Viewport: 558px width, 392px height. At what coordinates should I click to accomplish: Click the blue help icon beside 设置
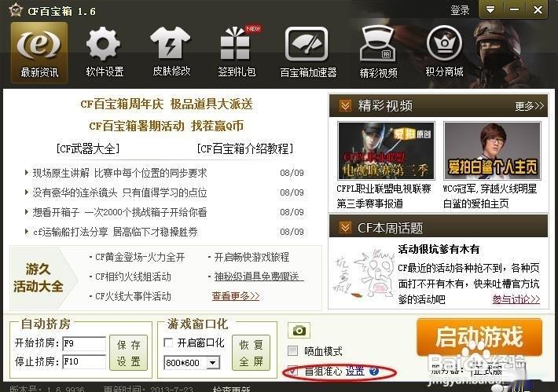tap(373, 372)
